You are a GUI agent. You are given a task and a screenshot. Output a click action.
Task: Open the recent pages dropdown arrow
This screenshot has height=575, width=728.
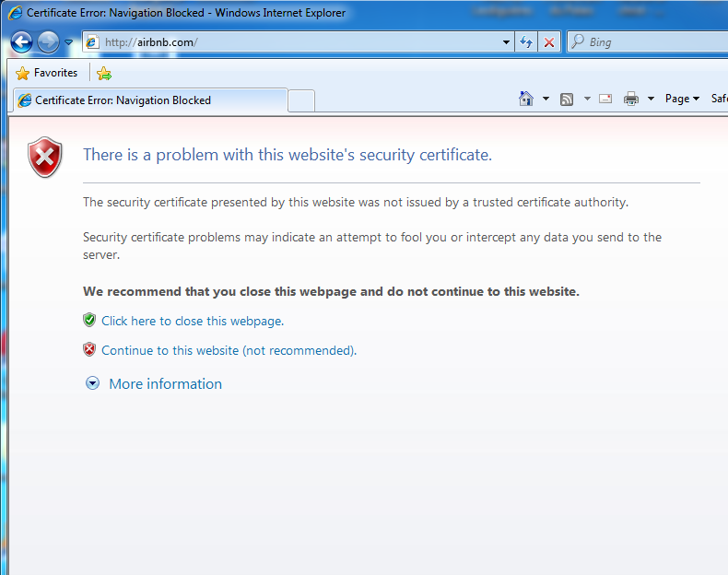click(69, 42)
